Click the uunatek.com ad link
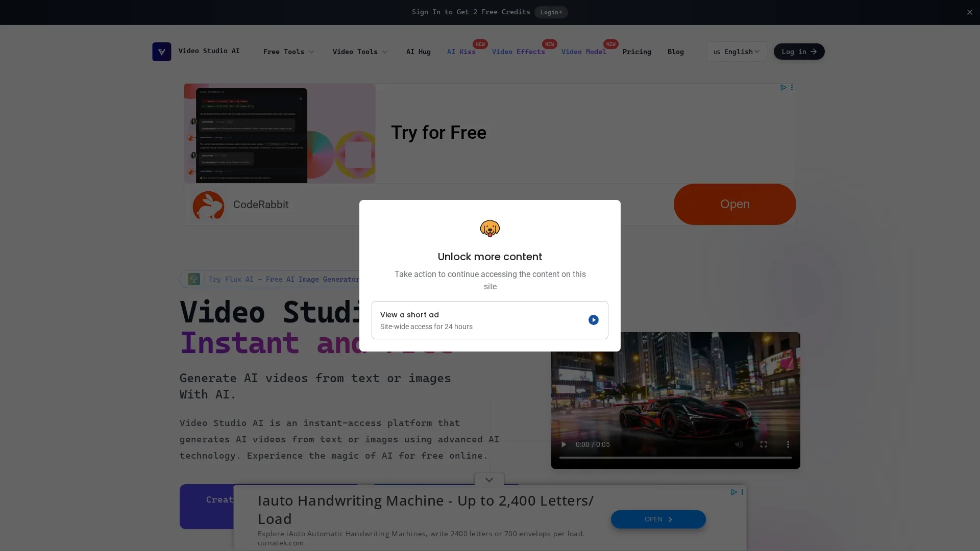 tap(280, 543)
